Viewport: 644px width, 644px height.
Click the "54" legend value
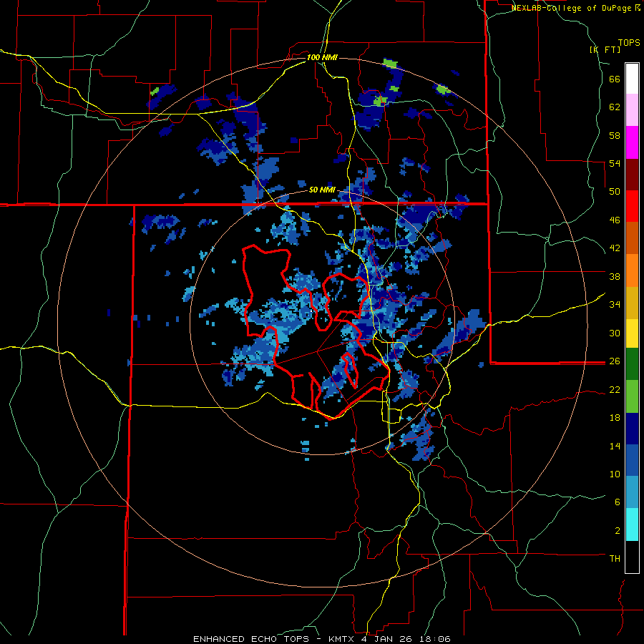tap(615, 163)
